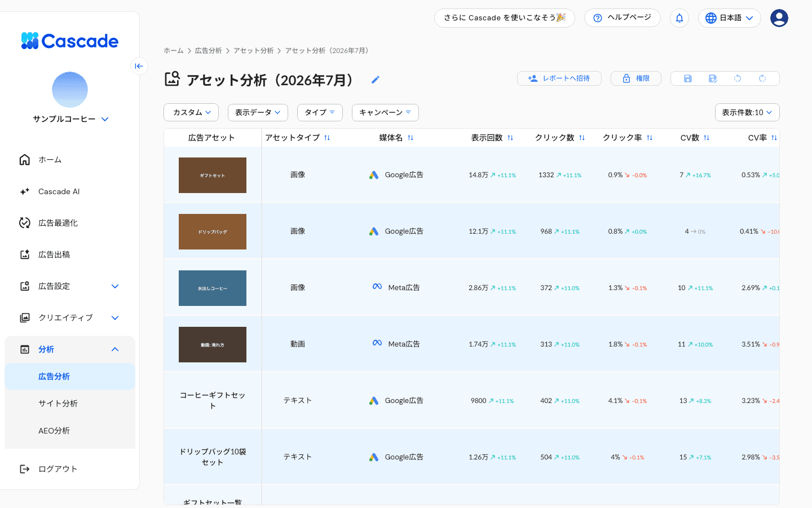The image size is (812, 508).
Task: Click 広告分析 breadcrumb link
Action: tap(209, 51)
